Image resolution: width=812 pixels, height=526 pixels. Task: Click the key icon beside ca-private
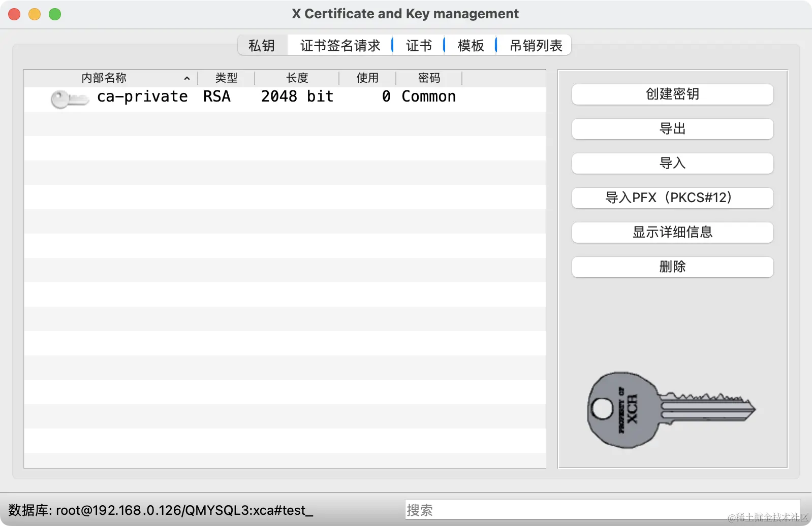[x=70, y=99]
